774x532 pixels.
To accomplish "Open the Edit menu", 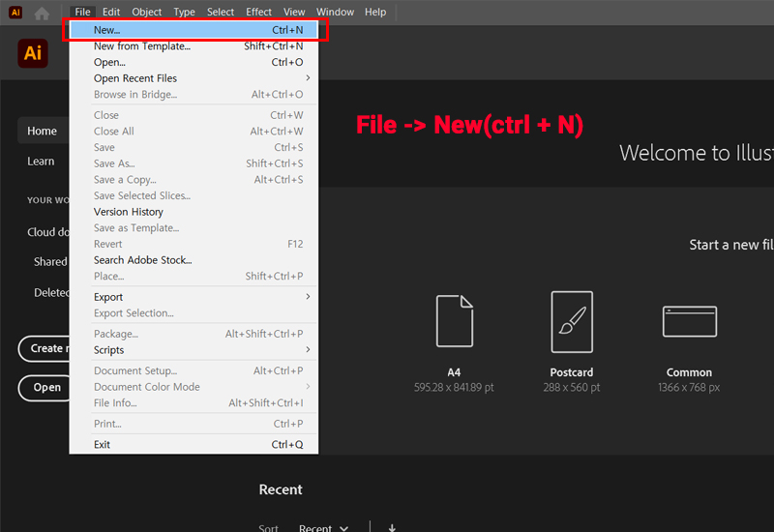I will click(111, 12).
